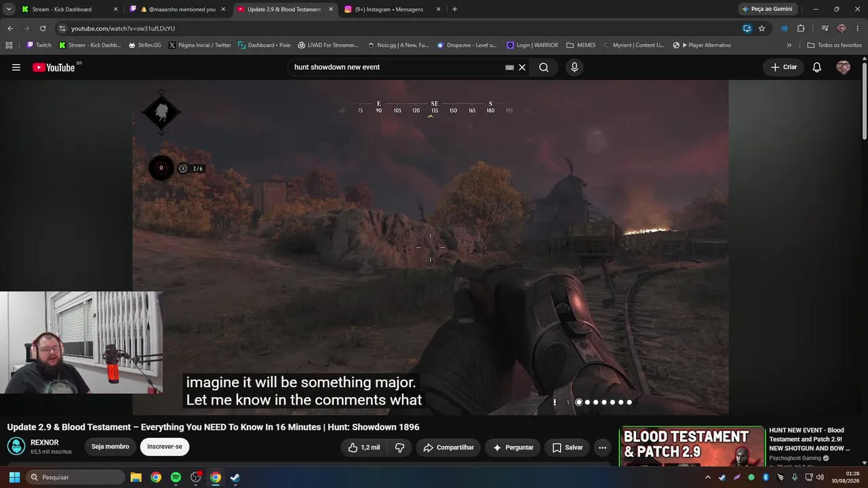Open the LIVAD For Streamer bookmark
Screen dimensions: 868x488
coord(328,45)
